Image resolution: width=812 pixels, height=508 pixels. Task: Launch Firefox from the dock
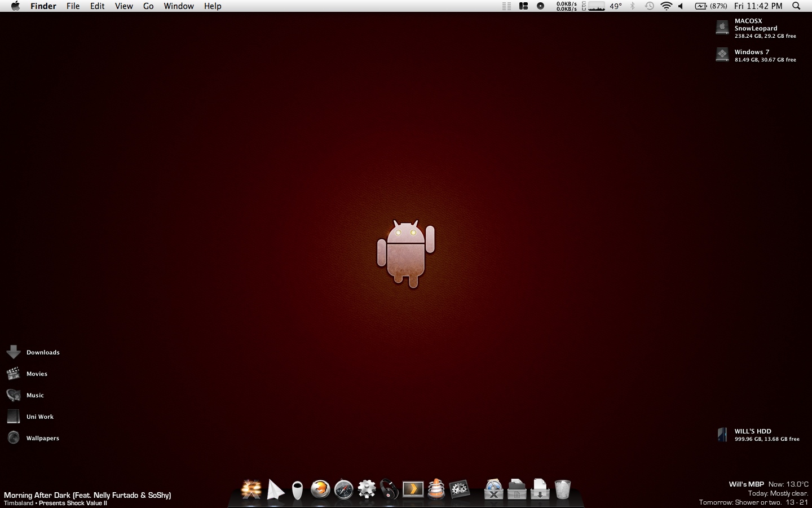point(320,489)
